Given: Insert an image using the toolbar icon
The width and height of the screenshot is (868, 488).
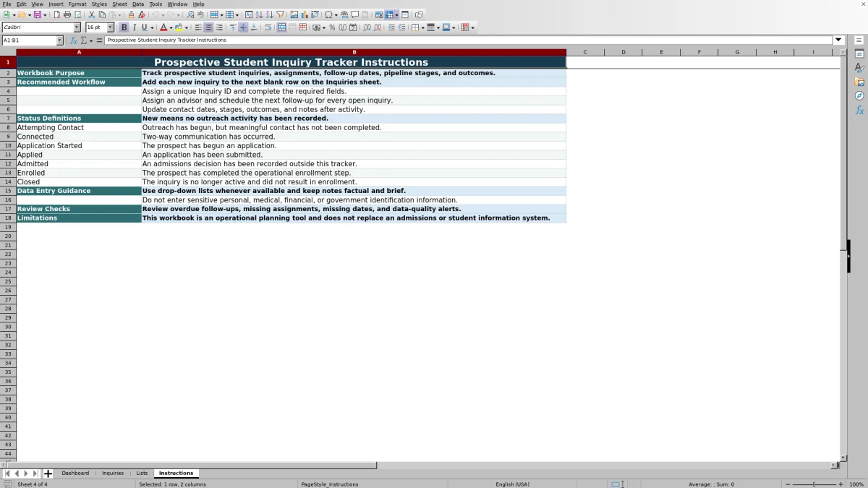Looking at the screenshot, I should tap(294, 14).
